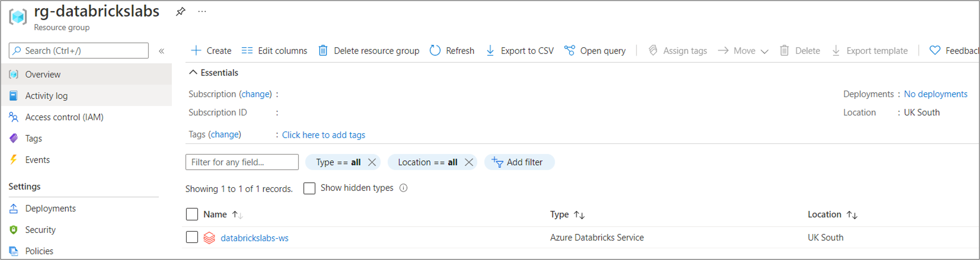This screenshot has height=260, width=980.
Task: Click the Activity log book icon
Action: (x=13, y=96)
